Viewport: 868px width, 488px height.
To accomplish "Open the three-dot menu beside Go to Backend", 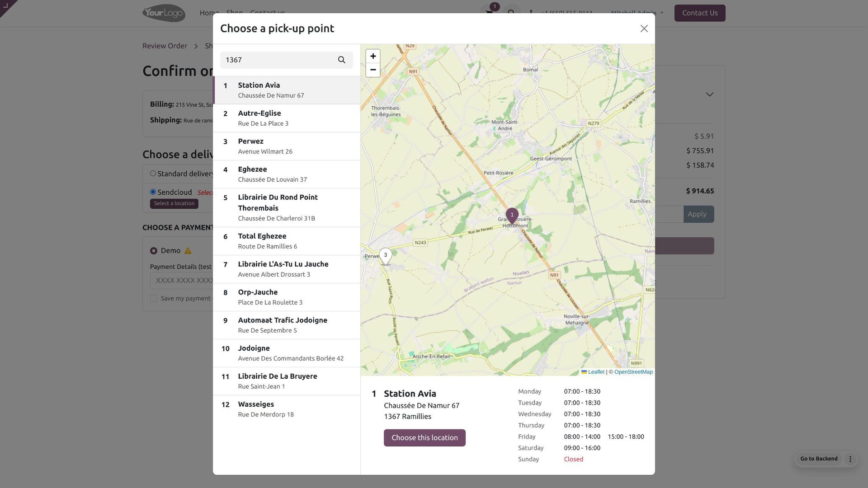I will coord(850,459).
